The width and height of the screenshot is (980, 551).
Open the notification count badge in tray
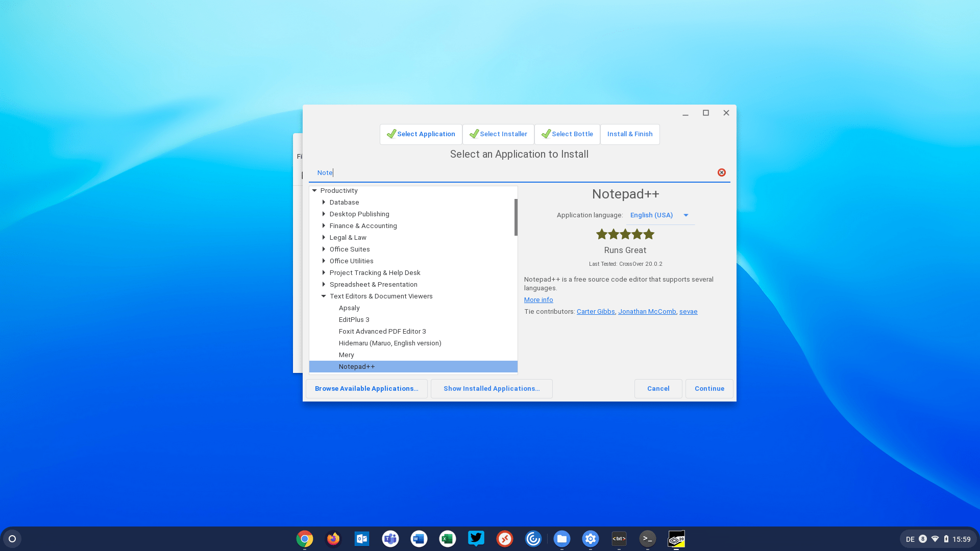[x=923, y=539]
